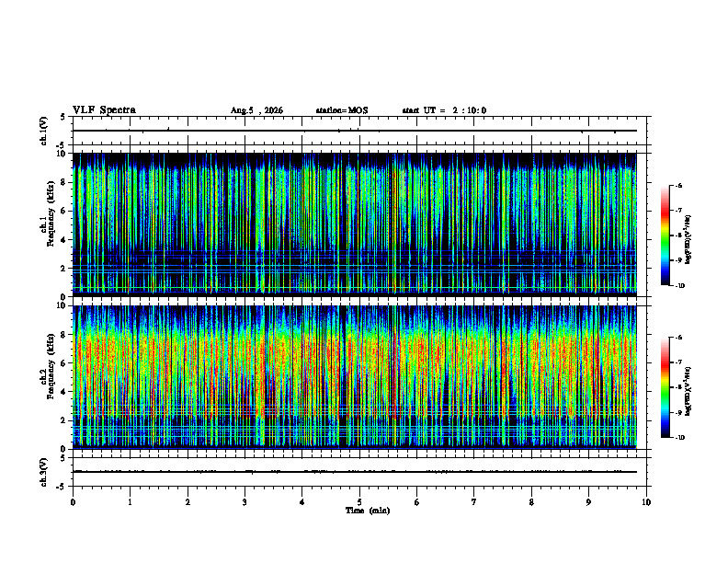Click the "-6" label on ch.2 colorbar
Screen dimensions: 728x563
point(678,338)
